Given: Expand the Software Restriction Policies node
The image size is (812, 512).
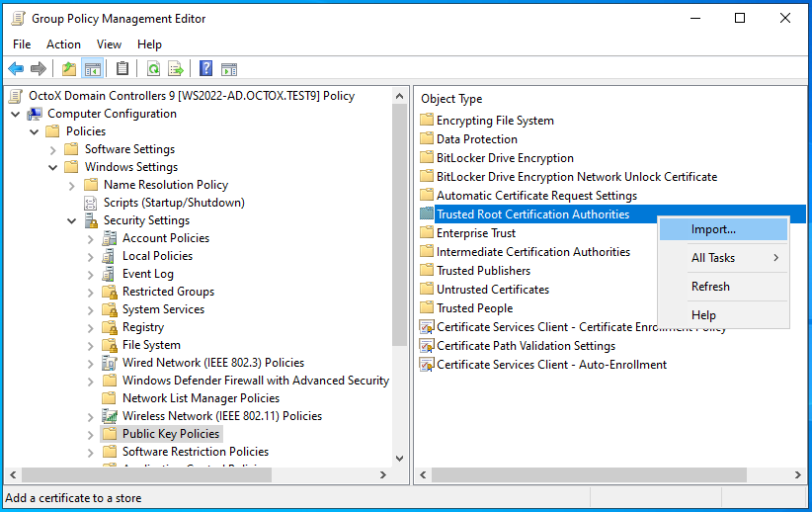Looking at the screenshot, I should pyautogui.click(x=90, y=453).
